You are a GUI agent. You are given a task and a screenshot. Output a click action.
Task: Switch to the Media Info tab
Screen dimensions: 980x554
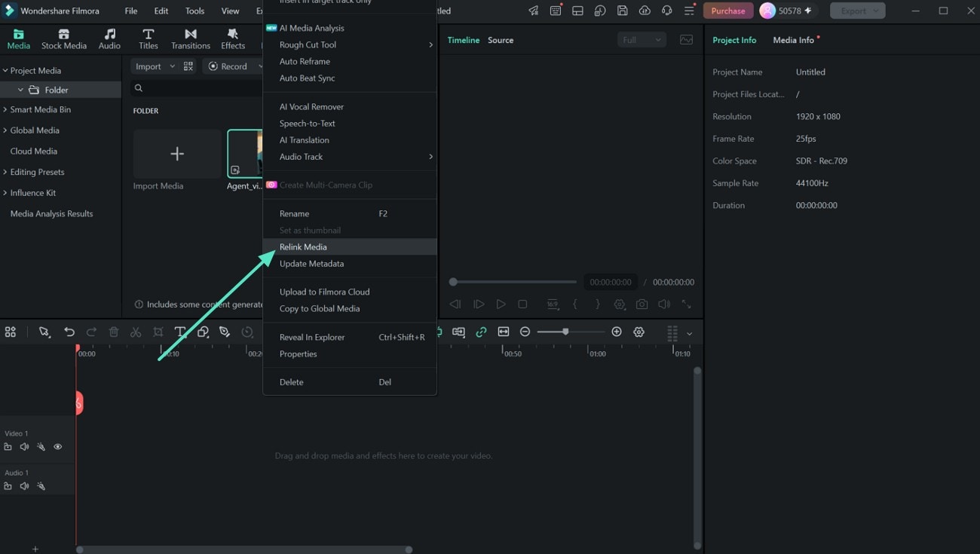tap(793, 40)
